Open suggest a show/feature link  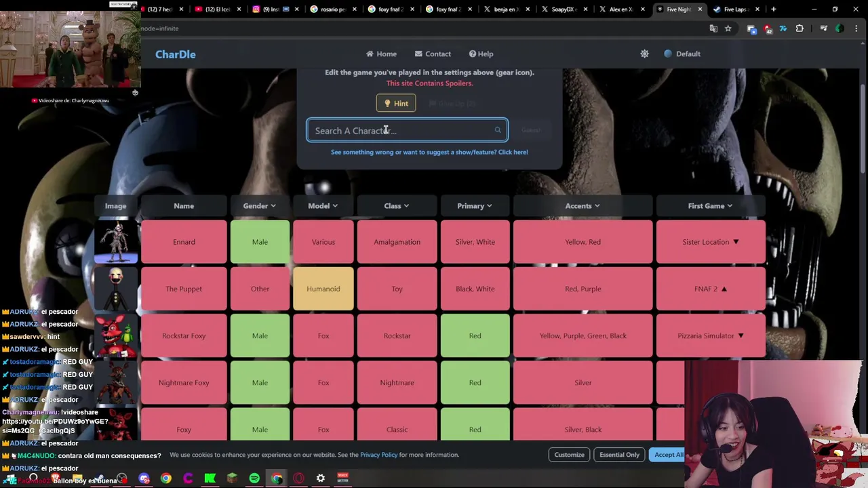[x=429, y=152]
